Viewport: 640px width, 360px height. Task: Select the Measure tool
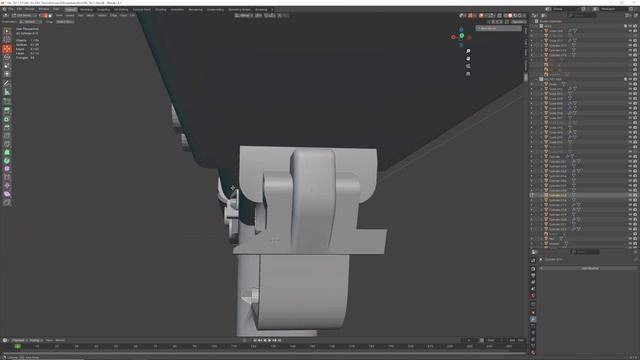pyautogui.click(x=7, y=92)
